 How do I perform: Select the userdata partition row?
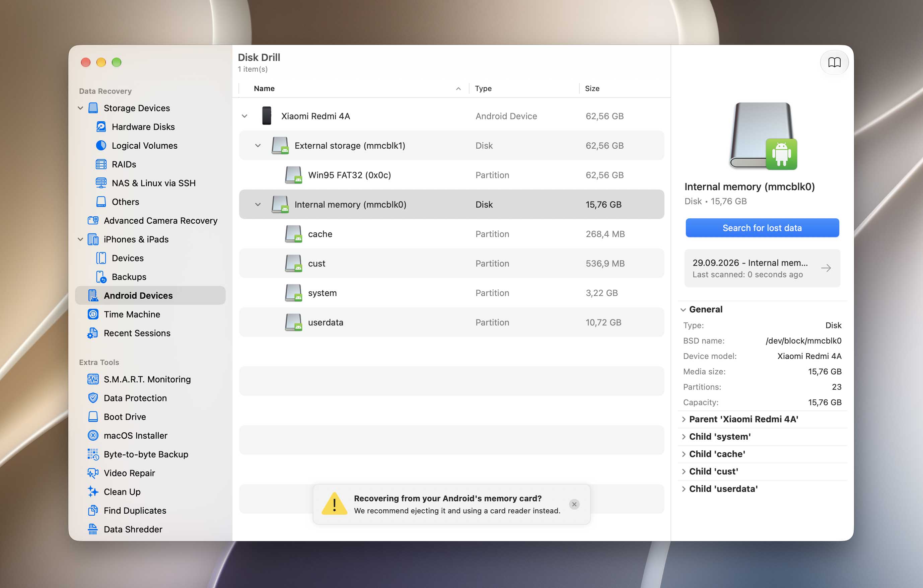click(451, 323)
